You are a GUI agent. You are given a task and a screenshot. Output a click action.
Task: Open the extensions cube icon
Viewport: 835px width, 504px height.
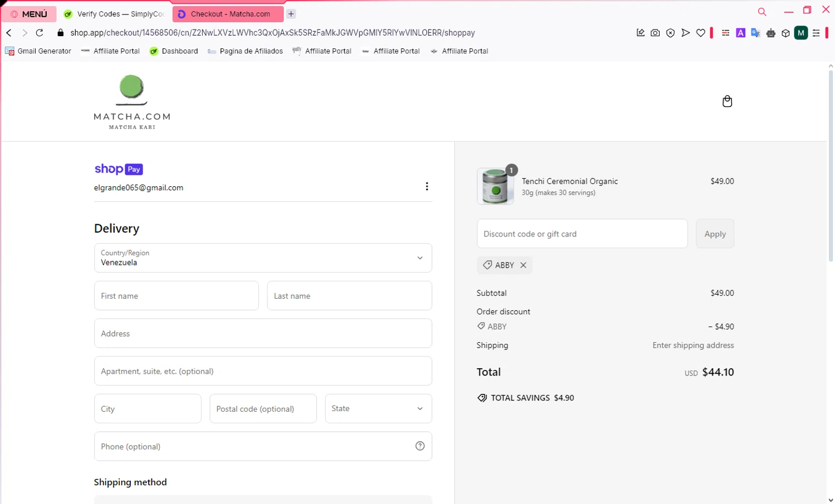click(x=785, y=33)
